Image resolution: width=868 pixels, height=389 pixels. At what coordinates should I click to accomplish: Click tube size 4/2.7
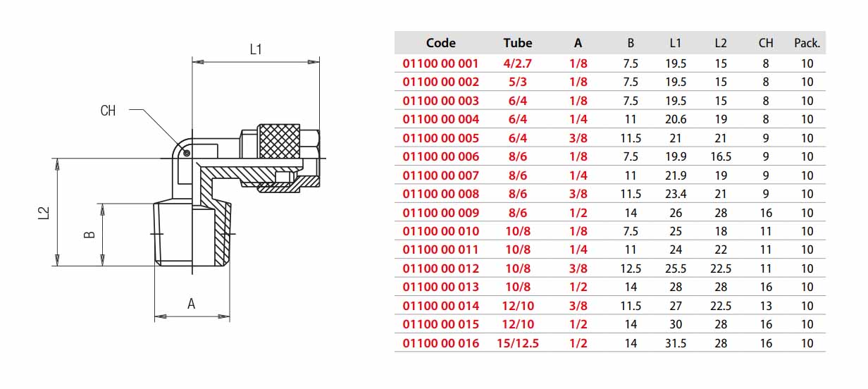point(518,63)
